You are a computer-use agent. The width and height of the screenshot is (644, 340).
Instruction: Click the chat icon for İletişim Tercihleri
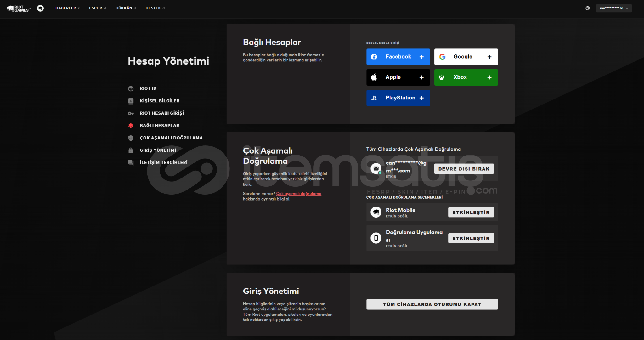pyautogui.click(x=131, y=162)
